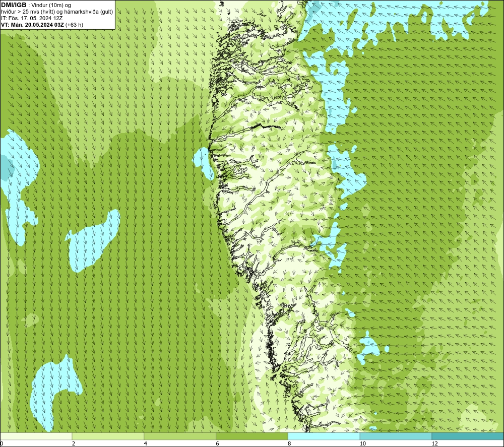Select the 'Vindur (10m) og' label
The image size is (504, 447).
(51, 6)
